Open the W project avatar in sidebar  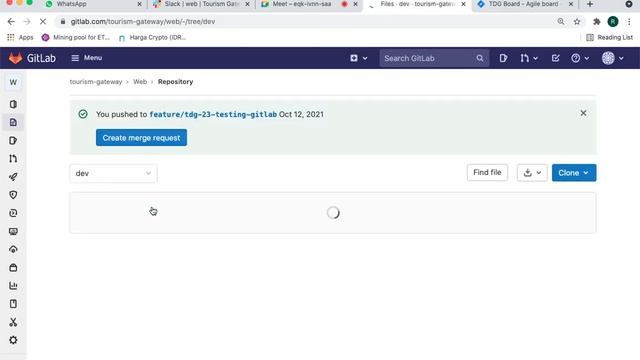coord(13,82)
